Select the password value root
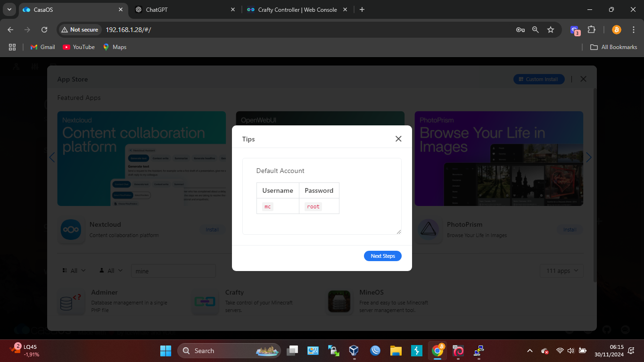The width and height of the screenshot is (644, 362). (x=313, y=206)
